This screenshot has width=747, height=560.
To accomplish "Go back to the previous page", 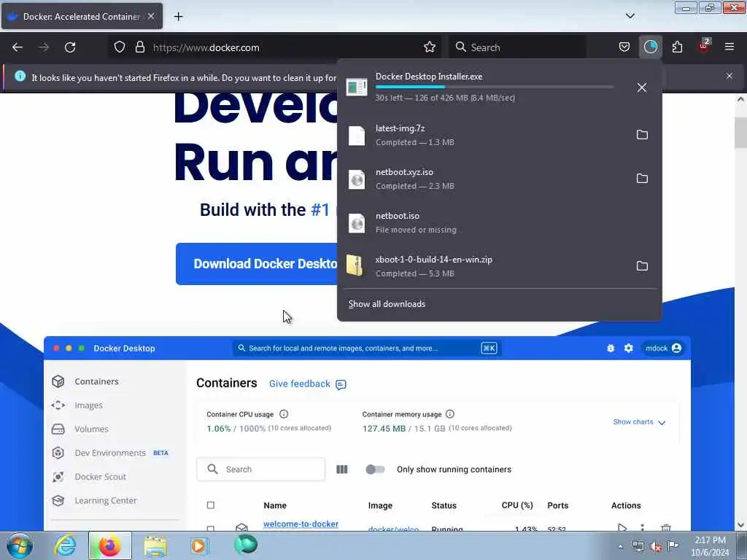I will (x=18, y=47).
